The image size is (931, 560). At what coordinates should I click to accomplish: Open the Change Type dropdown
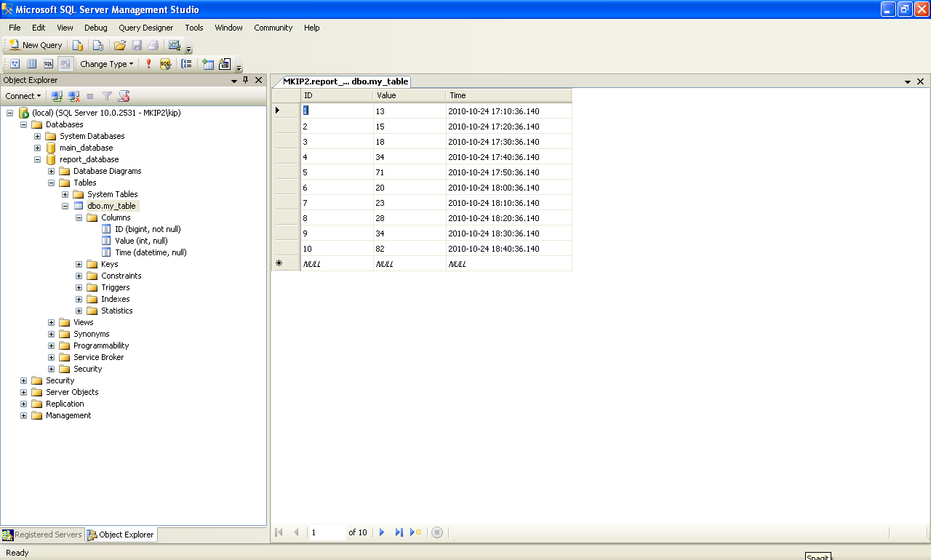click(x=107, y=64)
